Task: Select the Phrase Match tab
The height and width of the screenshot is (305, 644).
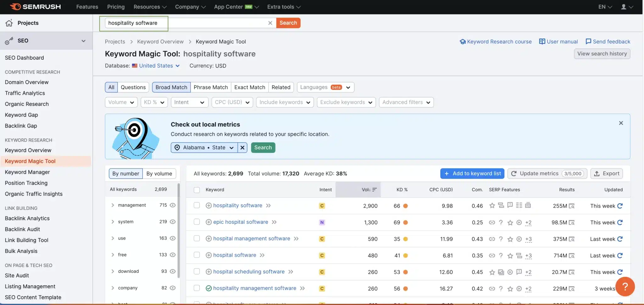Action: point(211,87)
